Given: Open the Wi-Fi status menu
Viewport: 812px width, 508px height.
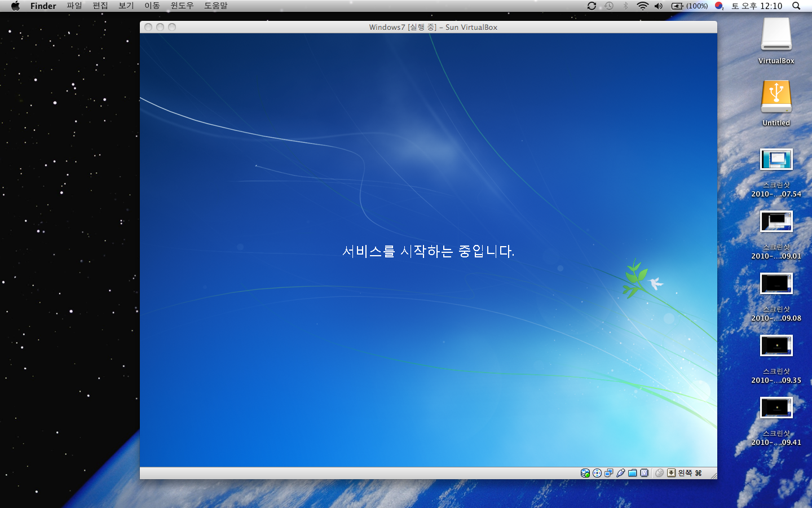Looking at the screenshot, I should pos(642,6).
